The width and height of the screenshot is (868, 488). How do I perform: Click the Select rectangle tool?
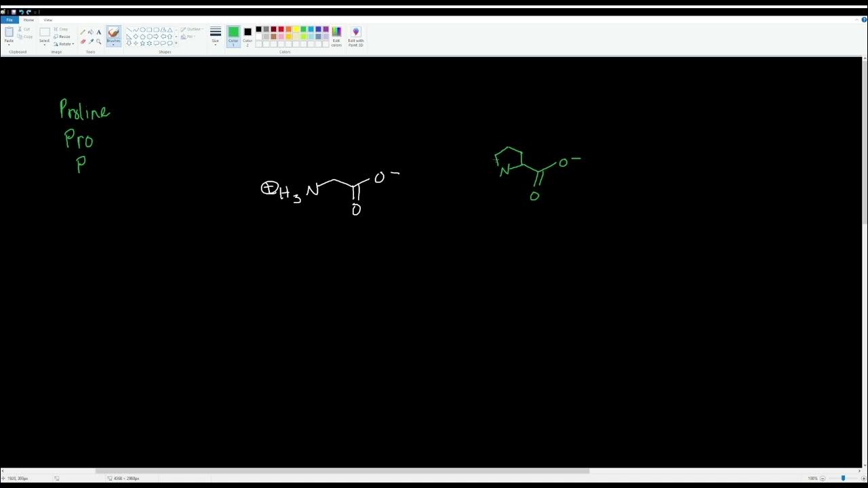click(x=45, y=32)
